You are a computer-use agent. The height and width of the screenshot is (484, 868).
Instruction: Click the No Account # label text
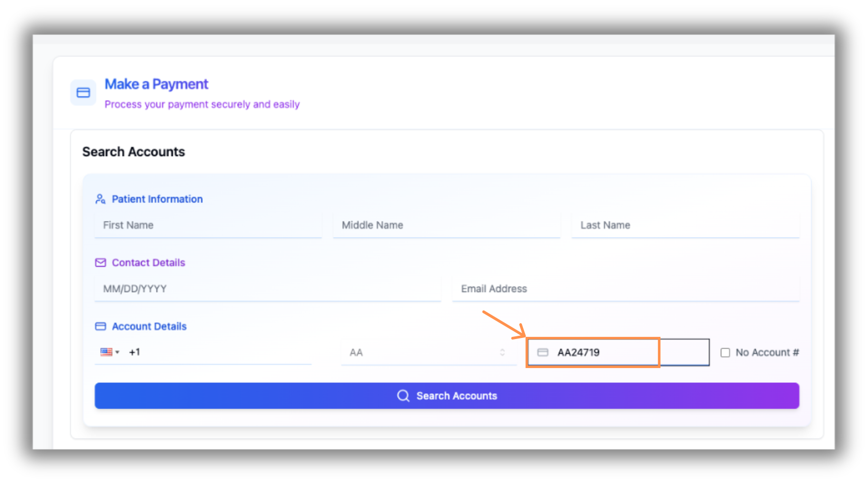pyautogui.click(x=767, y=353)
